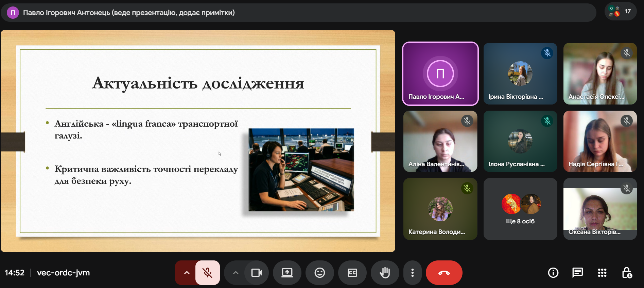Screen dimensions: 644x288
Task: Turn on the camera
Action: click(256, 273)
